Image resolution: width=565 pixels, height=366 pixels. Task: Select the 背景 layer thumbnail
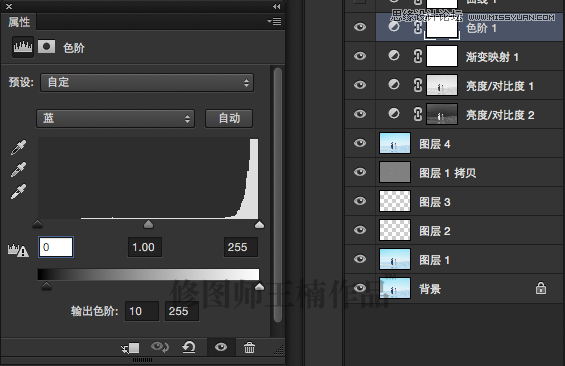(x=395, y=288)
